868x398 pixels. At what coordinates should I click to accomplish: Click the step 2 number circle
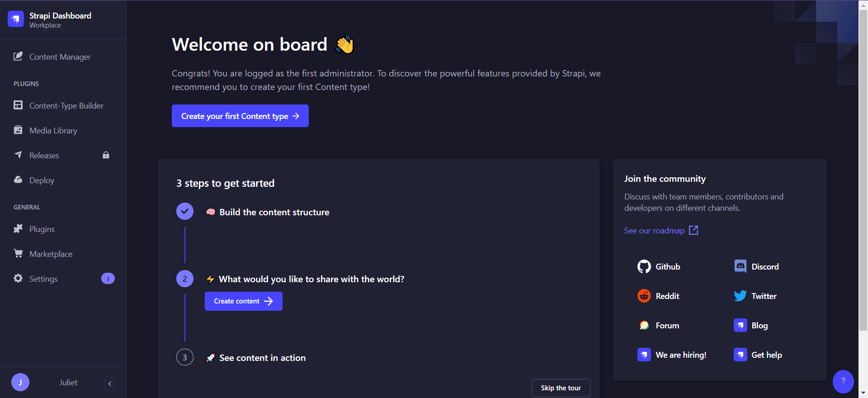point(185,279)
